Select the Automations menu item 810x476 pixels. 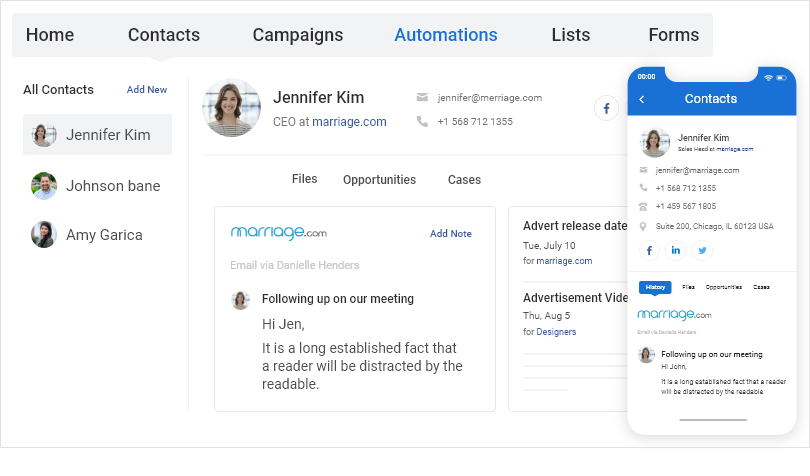[x=446, y=35]
